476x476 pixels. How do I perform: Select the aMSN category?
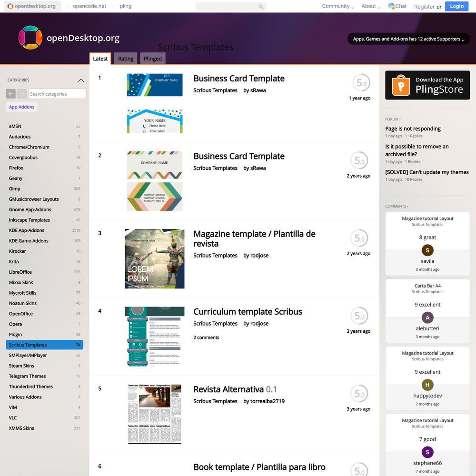(44, 126)
